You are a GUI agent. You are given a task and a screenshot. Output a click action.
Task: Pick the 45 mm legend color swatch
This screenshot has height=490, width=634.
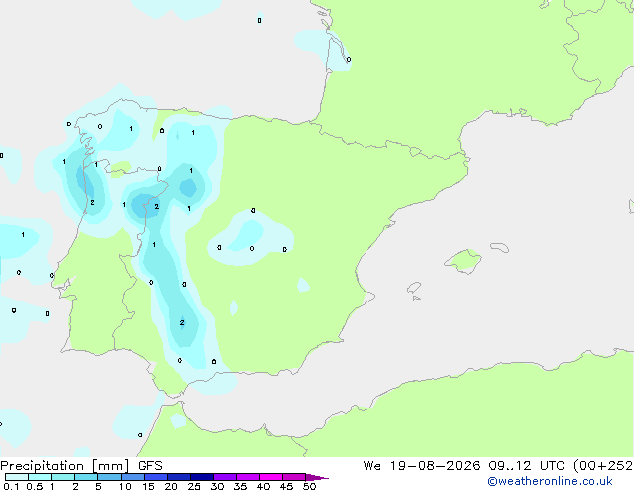point(294,477)
